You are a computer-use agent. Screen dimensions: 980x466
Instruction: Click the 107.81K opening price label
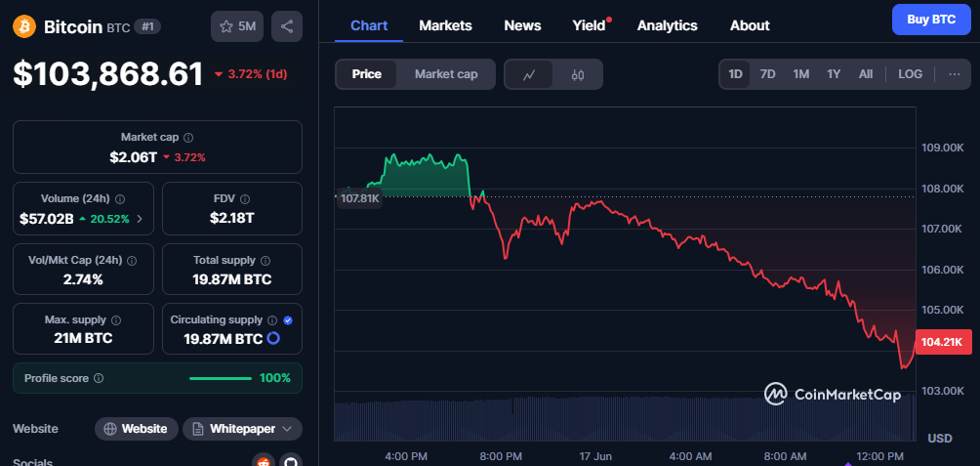(x=359, y=200)
